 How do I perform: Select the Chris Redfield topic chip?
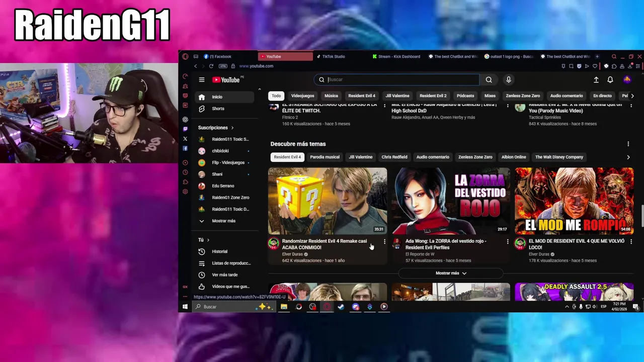394,157
